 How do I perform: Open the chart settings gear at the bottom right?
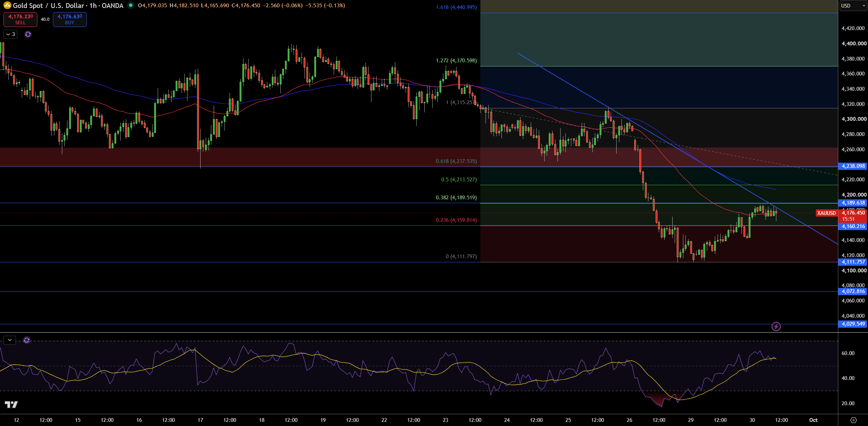(x=853, y=420)
